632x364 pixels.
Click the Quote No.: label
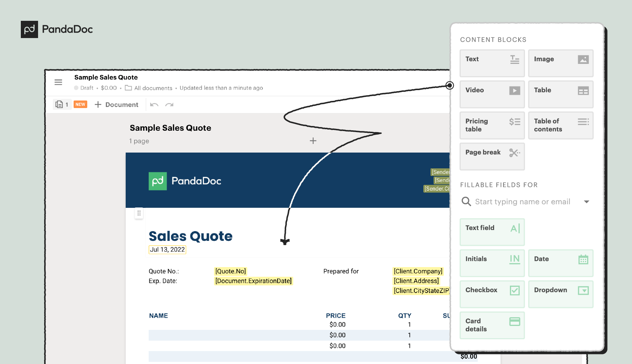point(164,271)
